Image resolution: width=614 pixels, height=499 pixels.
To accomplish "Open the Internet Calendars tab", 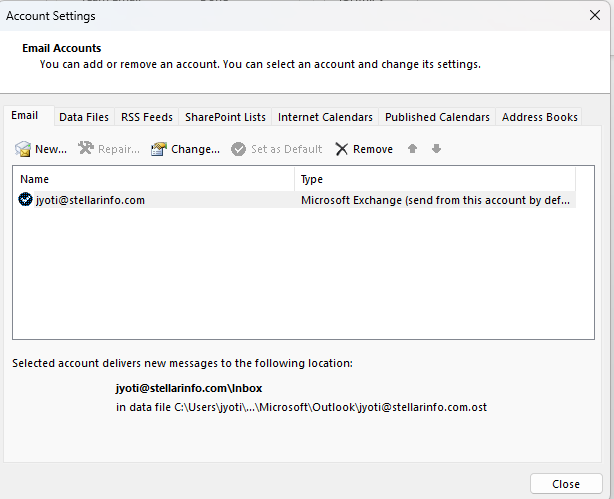I will [325, 117].
